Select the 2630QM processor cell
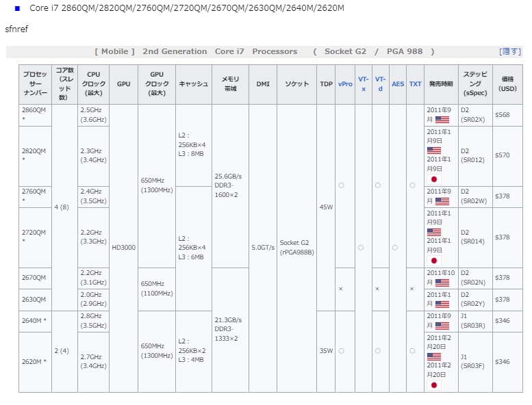The image size is (532, 405). (x=36, y=300)
